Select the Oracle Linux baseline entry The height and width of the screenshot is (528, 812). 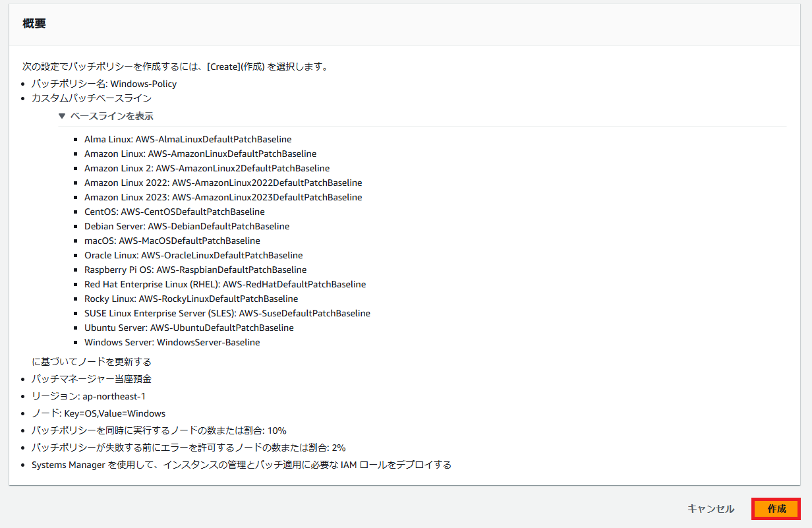[194, 255]
